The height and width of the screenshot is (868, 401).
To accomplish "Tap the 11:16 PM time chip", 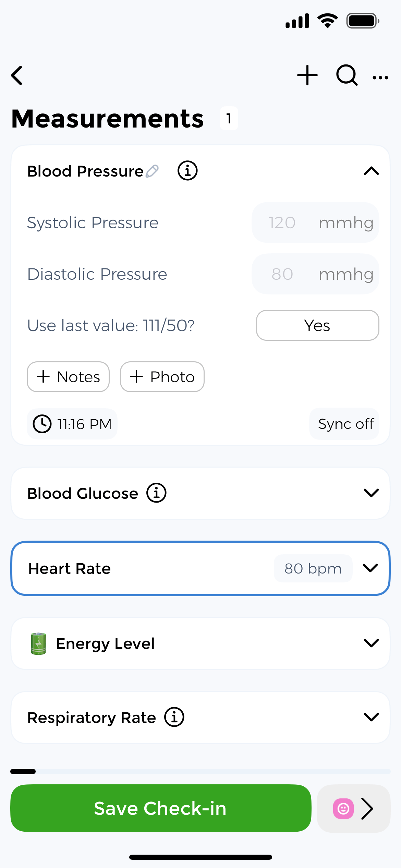I will coord(72,424).
